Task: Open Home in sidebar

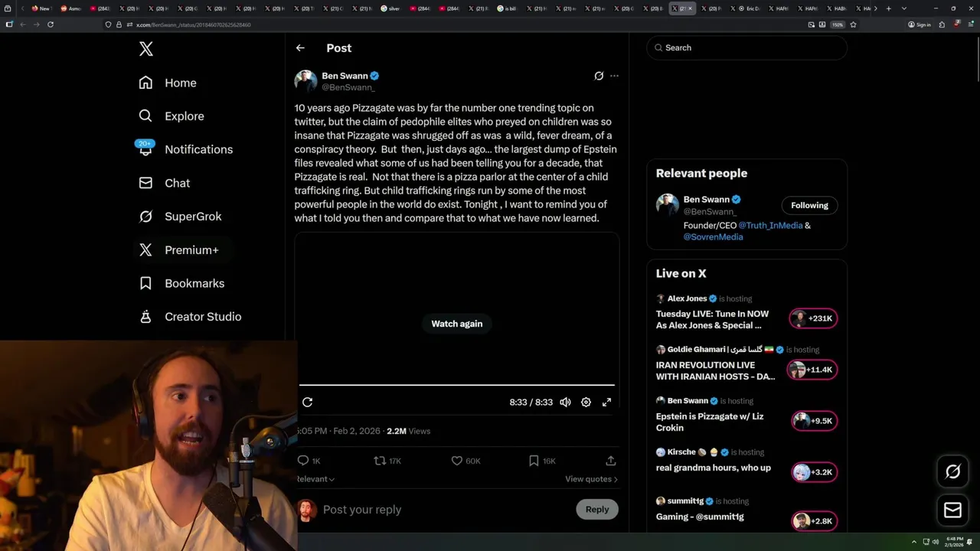Action: [168, 83]
